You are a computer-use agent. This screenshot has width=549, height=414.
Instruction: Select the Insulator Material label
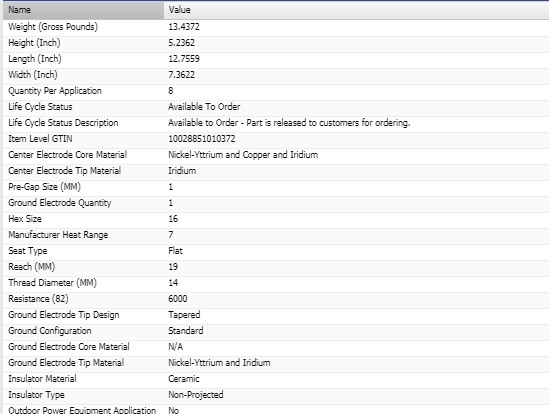point(42,379)
